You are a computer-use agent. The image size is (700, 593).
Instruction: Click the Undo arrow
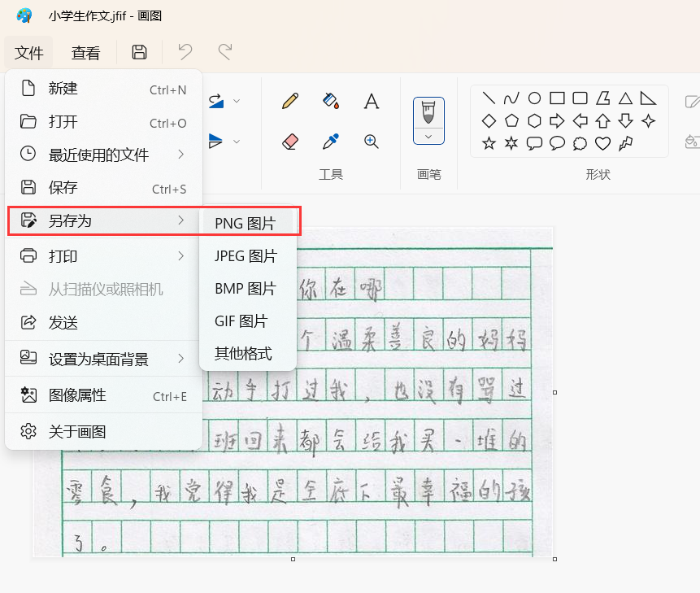tap(185, 52)
